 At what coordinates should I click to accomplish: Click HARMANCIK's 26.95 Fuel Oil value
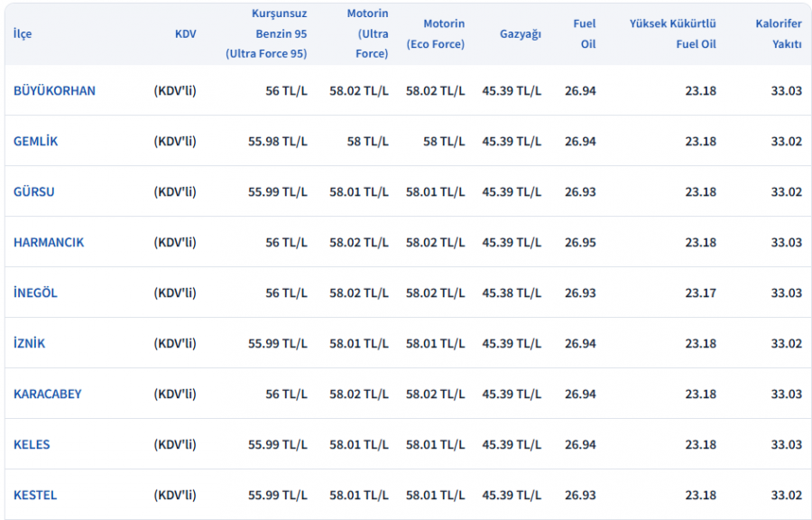[x=580, y=242]
